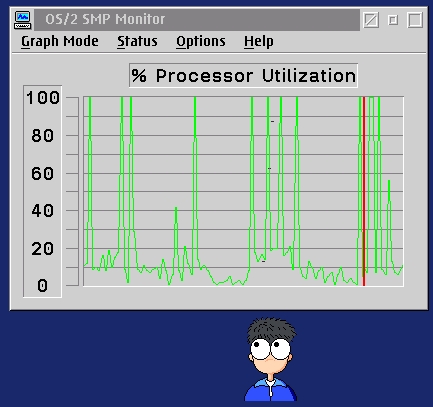Viewport: 433px width, 407px height.
Task: Click the hide window button with diagonal slash
Action: (x=371, y=20)
